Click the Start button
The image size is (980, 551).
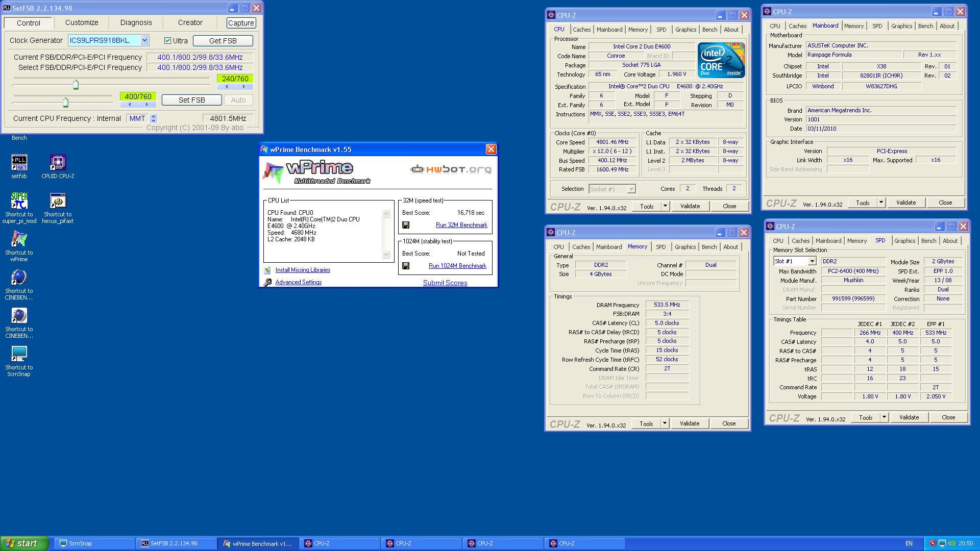click(24, 543)
